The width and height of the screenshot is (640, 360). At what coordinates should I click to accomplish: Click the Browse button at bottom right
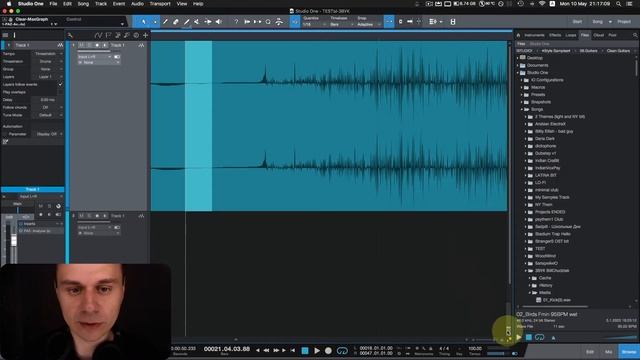click(x=629, y=352)
